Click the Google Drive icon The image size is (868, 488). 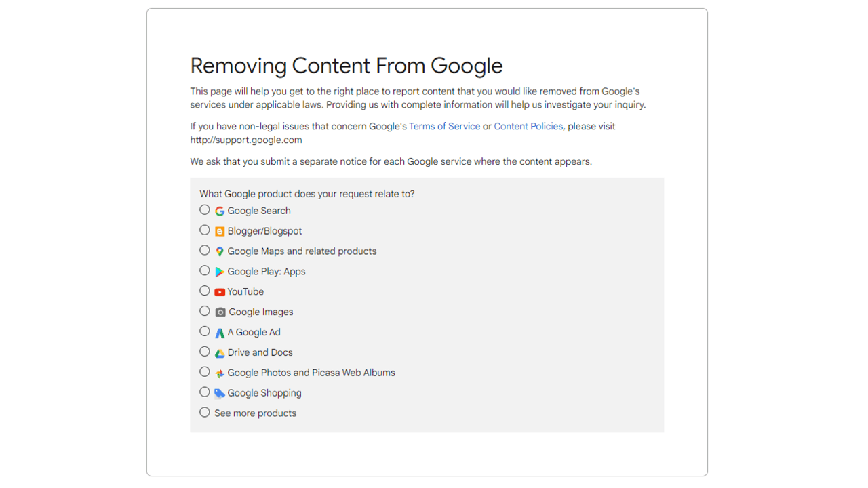pos(219,352)
